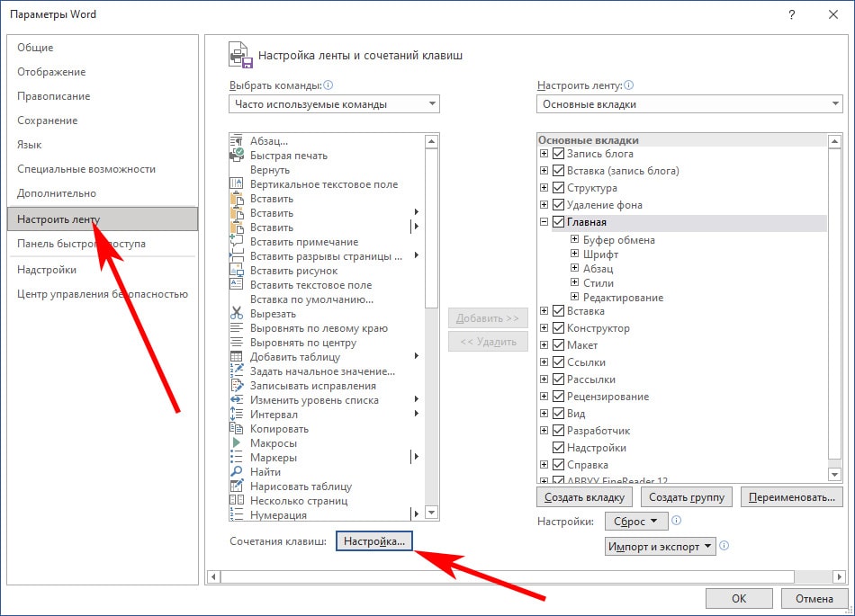This screenshot has height=616, width=855.
Task: Select the Найти magnifier icon
Action: (237, 472)
